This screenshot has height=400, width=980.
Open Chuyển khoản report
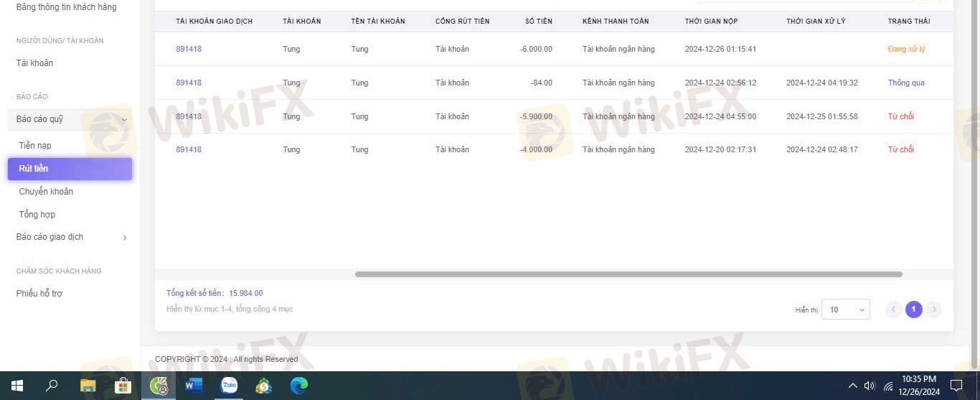tap(46, 192)
